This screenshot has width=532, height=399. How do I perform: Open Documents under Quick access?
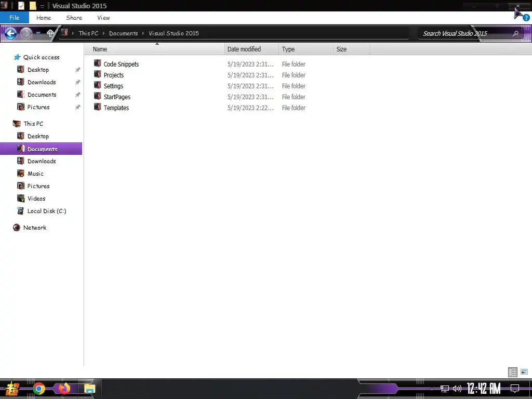[x=42, y=95]
